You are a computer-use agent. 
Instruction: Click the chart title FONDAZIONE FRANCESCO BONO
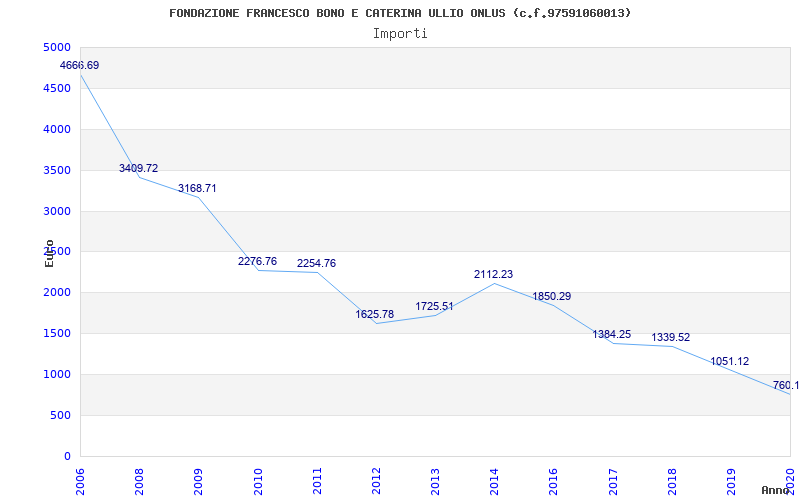400,13
